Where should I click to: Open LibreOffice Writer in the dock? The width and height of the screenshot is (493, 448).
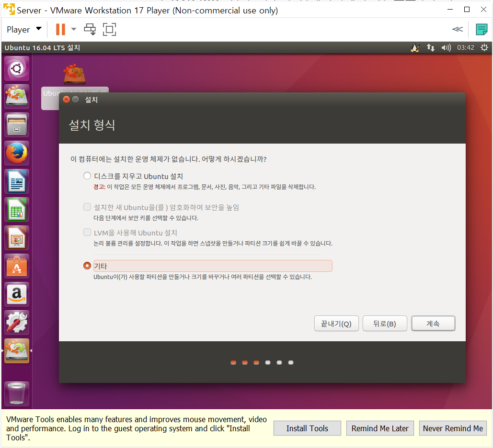[17, 181]
